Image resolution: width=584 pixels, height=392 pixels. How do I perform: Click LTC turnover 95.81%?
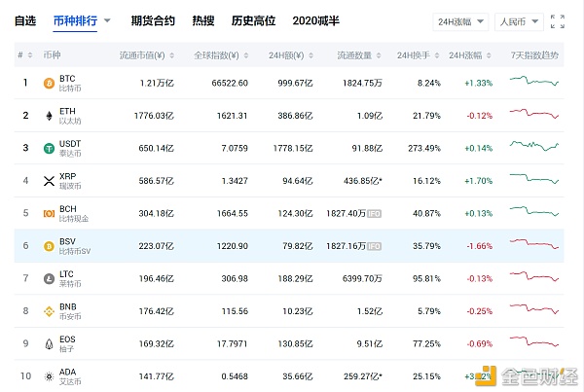pos(426,278)
